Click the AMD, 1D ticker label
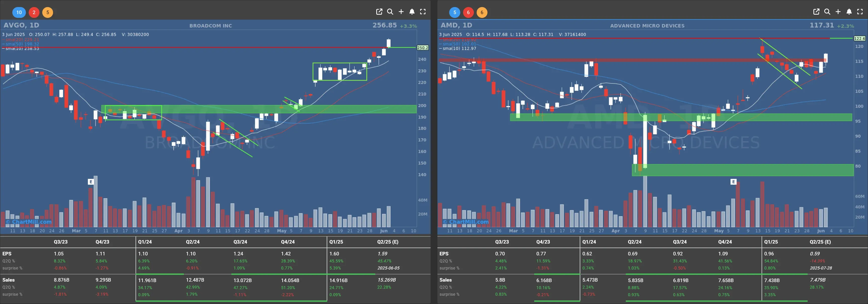The image size is (868, 304). 457,25
